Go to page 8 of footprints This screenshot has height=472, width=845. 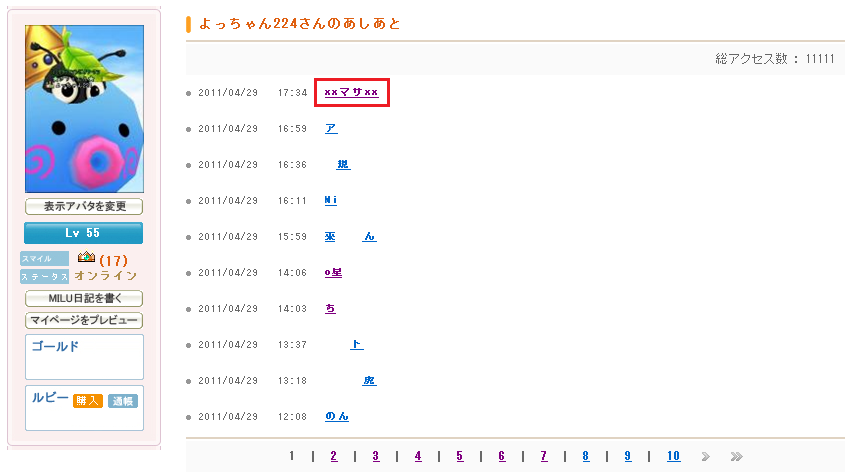point(585,456)
